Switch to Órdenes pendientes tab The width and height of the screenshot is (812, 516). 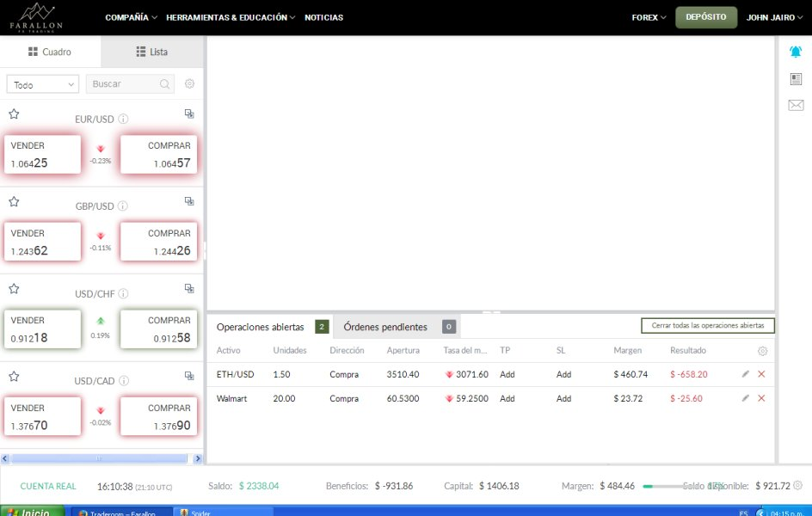coord(385,327)
